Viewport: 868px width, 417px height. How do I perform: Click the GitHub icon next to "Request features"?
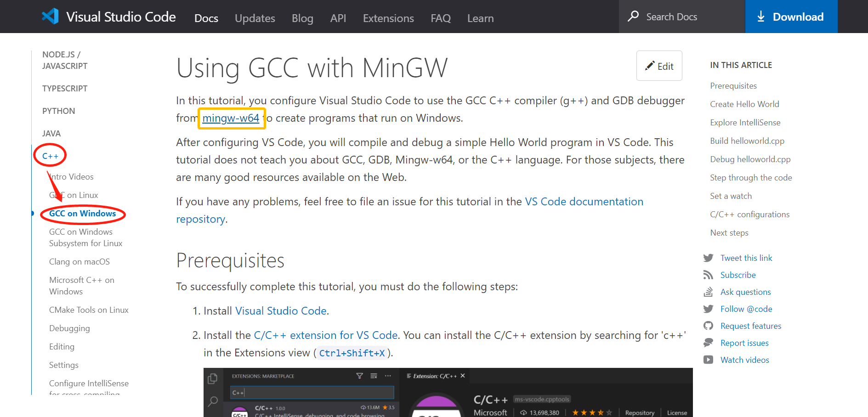click(709, 326)
